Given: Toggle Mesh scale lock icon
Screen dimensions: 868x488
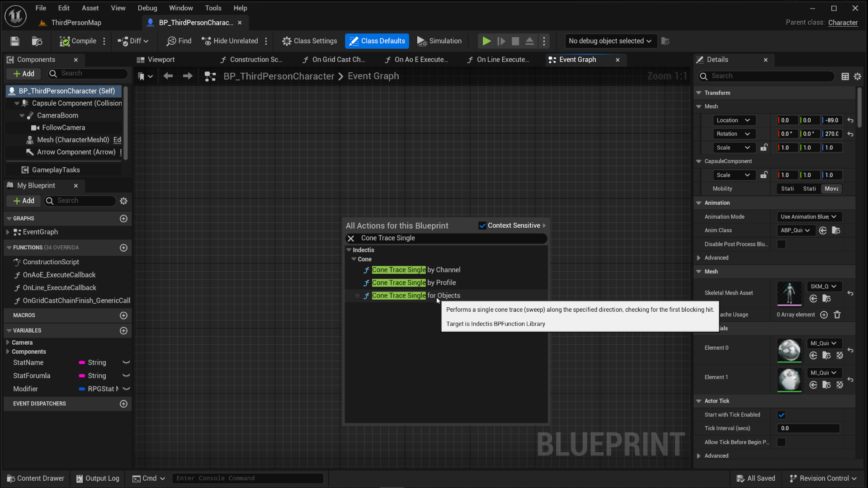Looking at the screenshot, I should click(764, 148).
